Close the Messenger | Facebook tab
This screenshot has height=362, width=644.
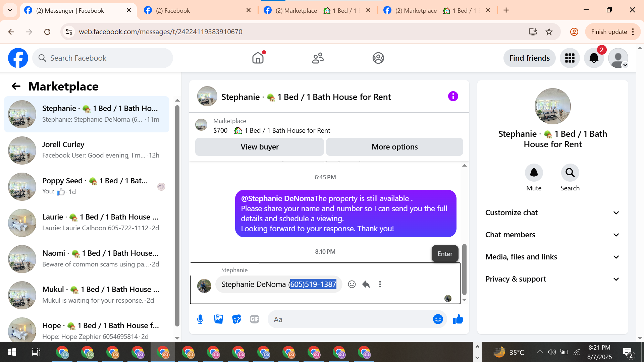[x=129, y=10]
